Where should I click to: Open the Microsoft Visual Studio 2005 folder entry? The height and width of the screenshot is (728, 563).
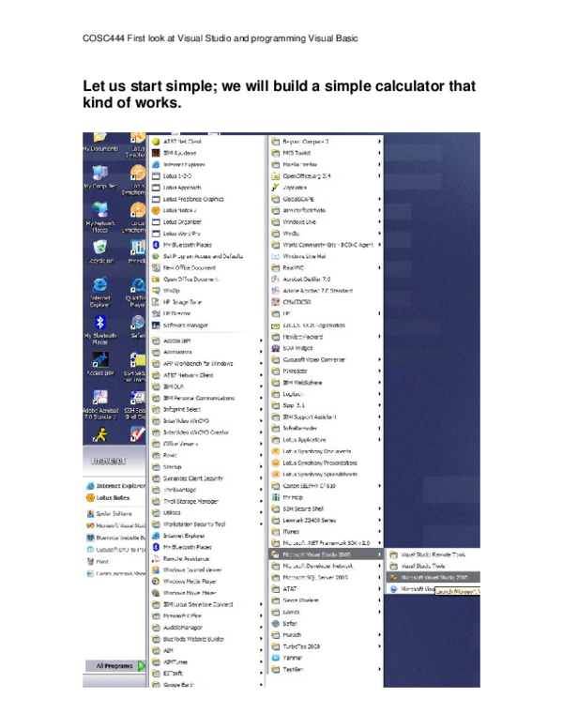[x=326, y=554]
